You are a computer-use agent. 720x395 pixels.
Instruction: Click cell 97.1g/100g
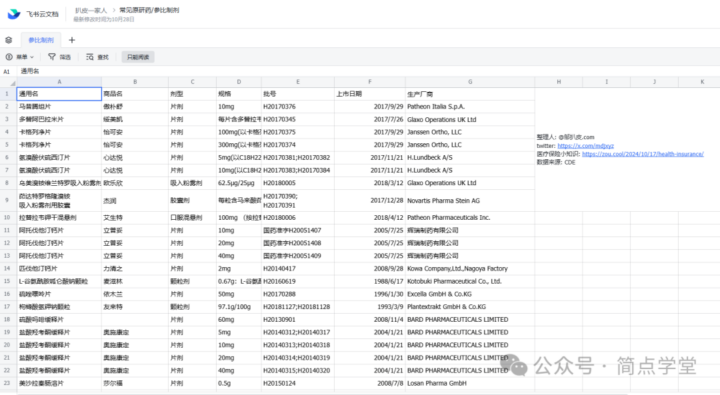pos(239,306)
